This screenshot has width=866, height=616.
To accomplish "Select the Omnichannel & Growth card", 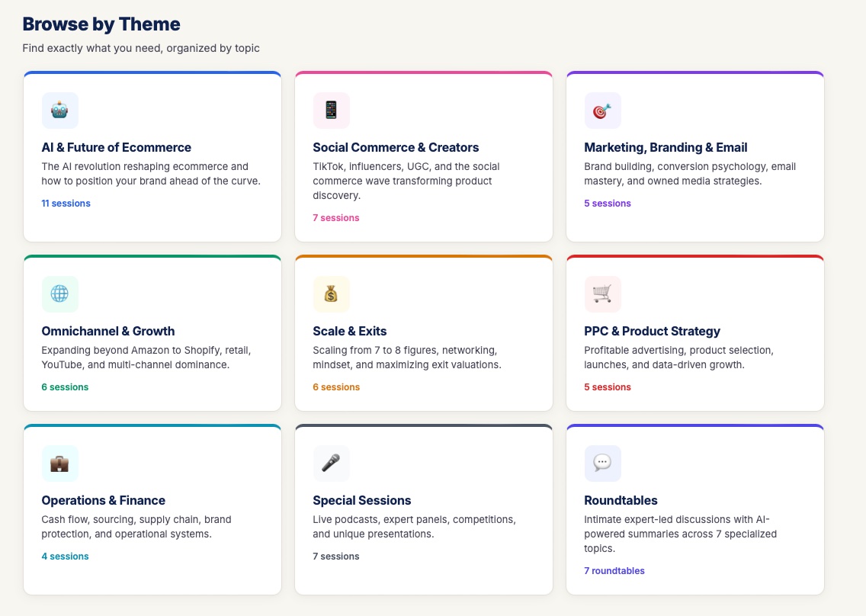I will click(107, 331).
